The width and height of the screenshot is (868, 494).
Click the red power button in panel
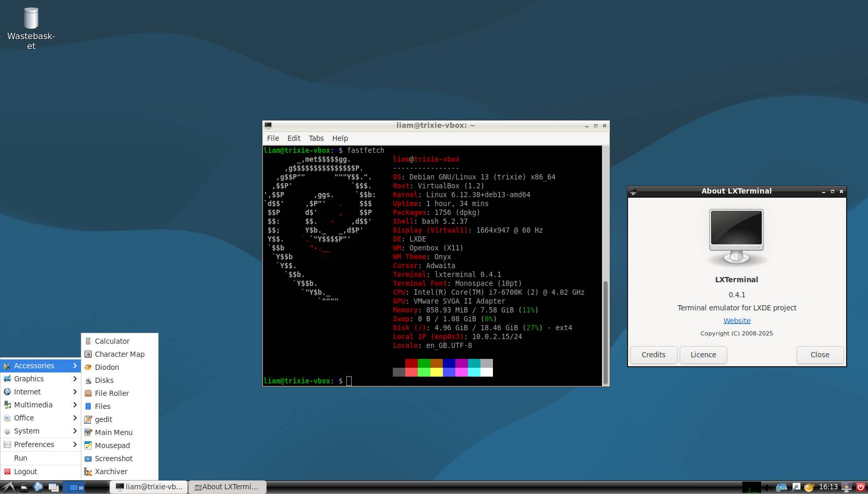point(861,487)
